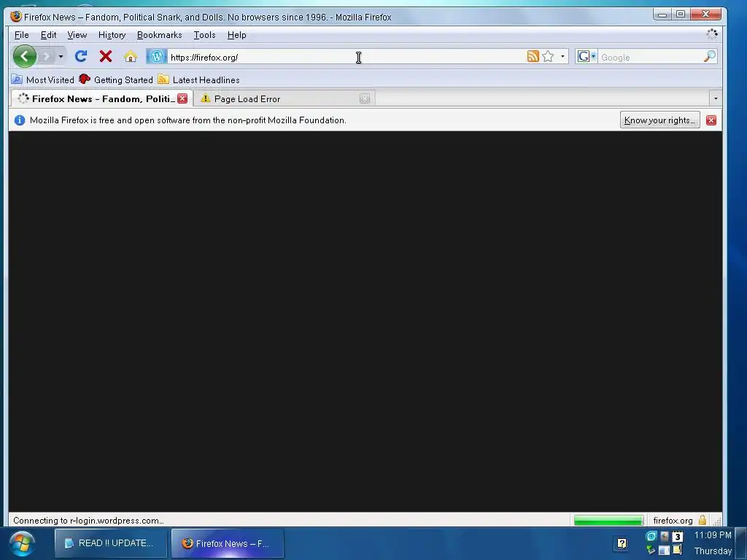Click the firefox.org status bar domain label
Viewport: 747px width, 560px height.
pos(673,521)
